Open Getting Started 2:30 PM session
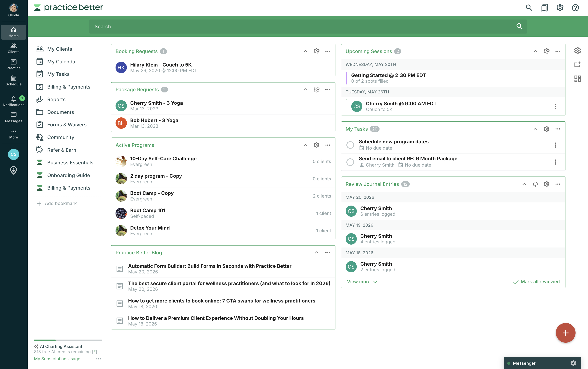 coord(453,78)
